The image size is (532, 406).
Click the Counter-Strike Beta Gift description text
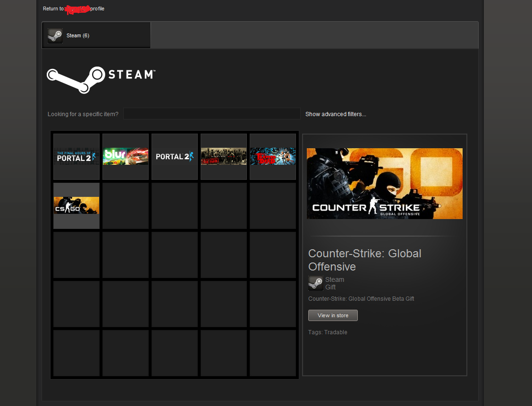click(x=361, y=298)
